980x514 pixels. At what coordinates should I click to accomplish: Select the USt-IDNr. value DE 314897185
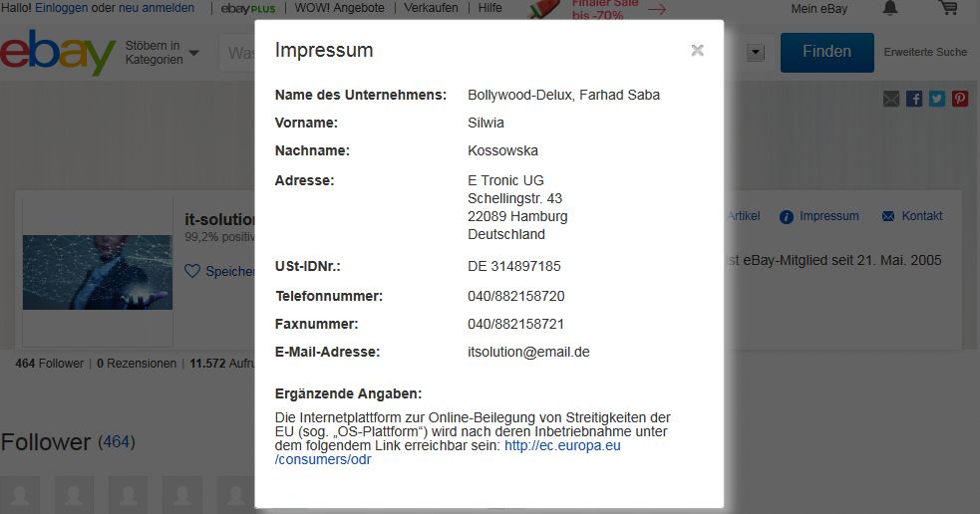(513, 266)
